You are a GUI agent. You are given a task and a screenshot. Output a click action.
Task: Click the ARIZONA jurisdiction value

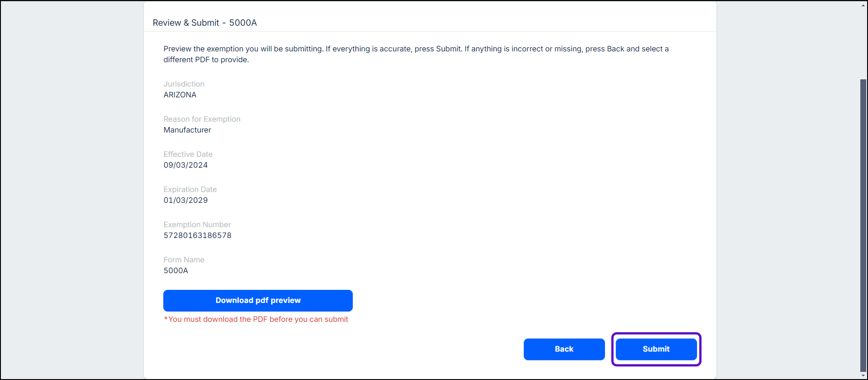pyautogui.click(x=180, y=95)
